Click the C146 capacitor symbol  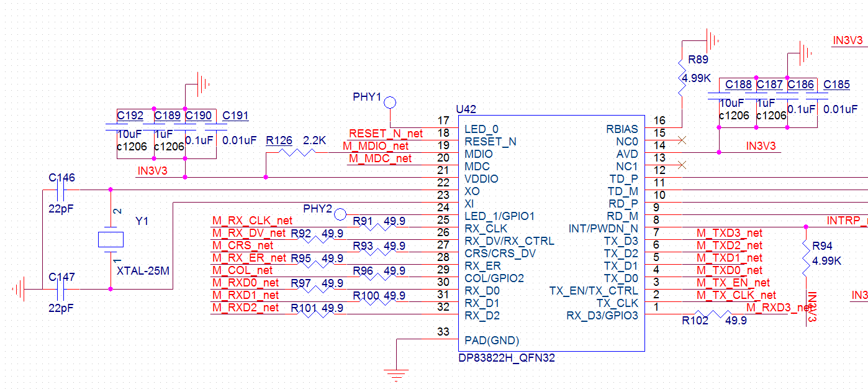(x=61, y=190)
